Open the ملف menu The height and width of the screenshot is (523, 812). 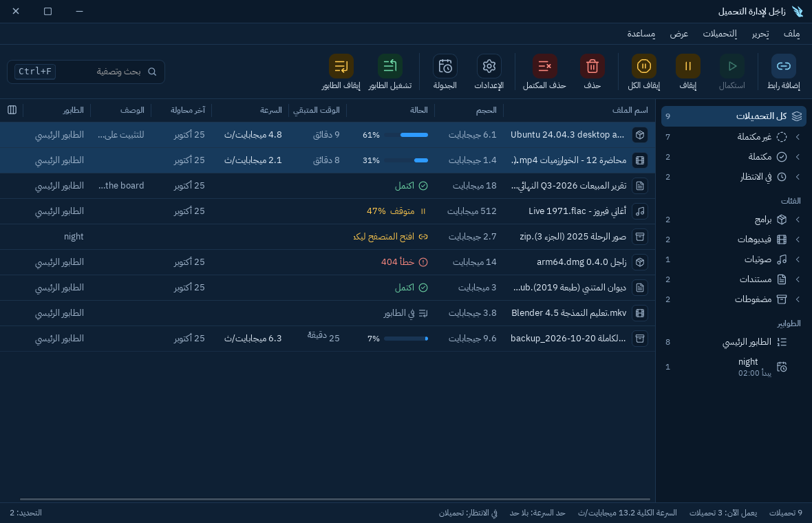[x=791, y=34]
